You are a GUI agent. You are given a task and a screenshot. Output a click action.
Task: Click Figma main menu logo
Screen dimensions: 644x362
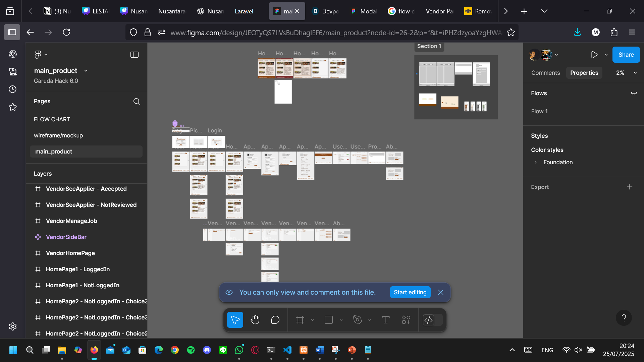point(38,55)
